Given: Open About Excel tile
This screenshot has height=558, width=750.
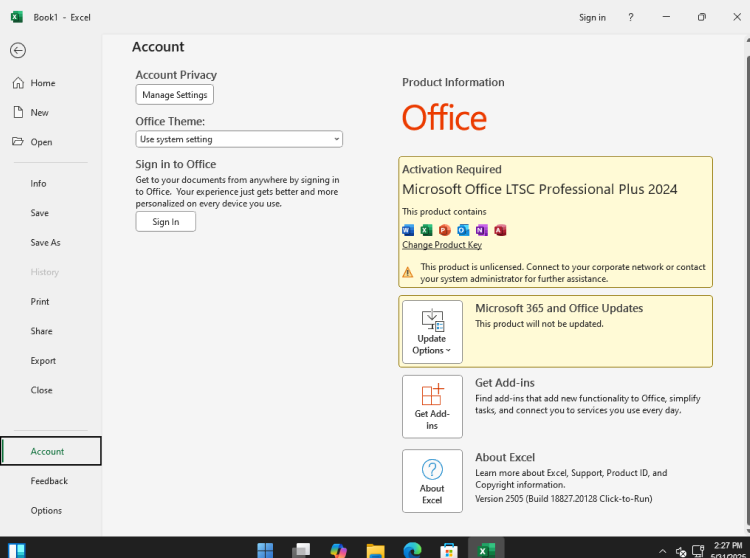Looking at the screenshot, I should pyautogui.click(x=432, y=481).
